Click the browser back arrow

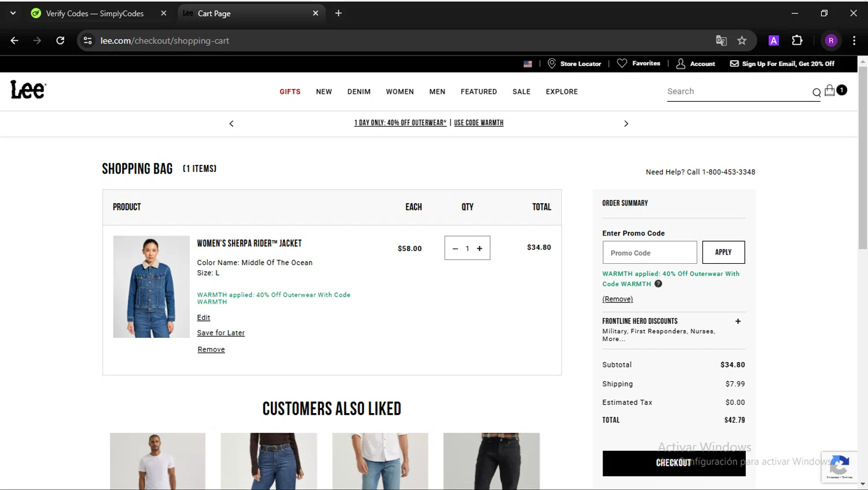14,40
